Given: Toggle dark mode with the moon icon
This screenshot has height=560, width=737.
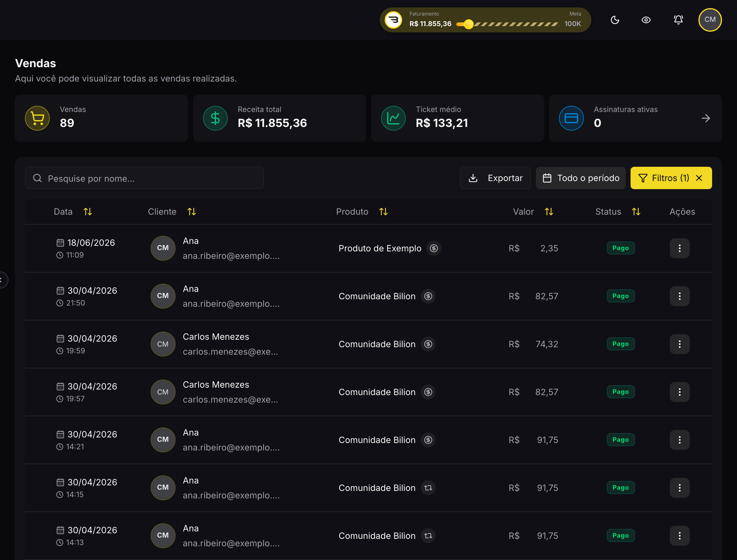Looking at the screenshot, I should (615, 20).
